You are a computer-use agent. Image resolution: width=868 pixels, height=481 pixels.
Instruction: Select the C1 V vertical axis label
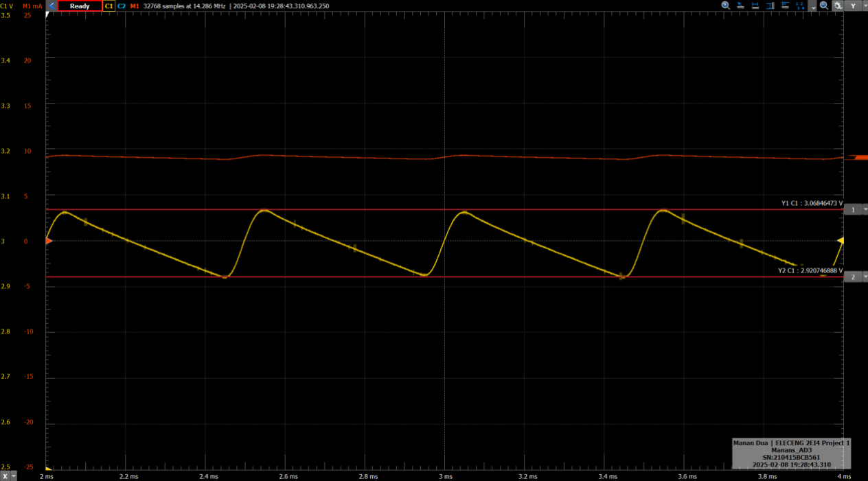click(8, 5)
